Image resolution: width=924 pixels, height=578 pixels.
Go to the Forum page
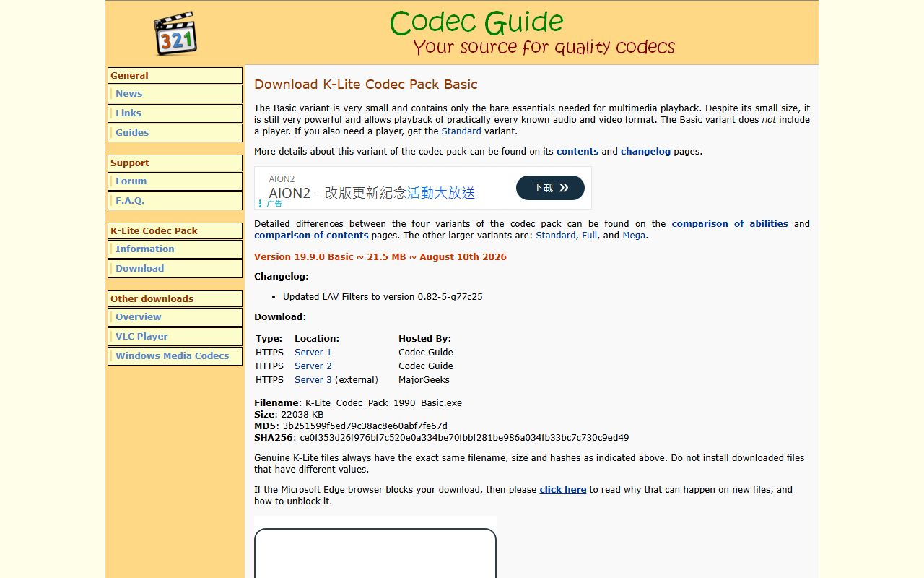(x=175, y=181)
